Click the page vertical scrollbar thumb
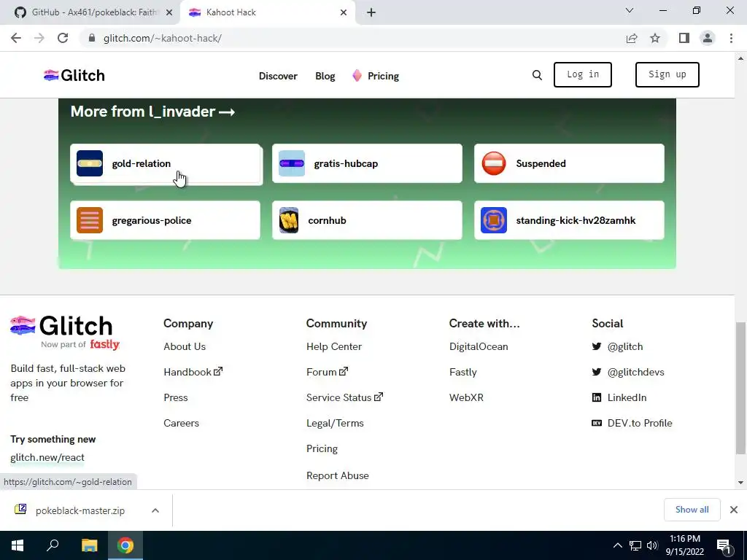Screen dimensions: 747x560 click(x=740, y=388)
